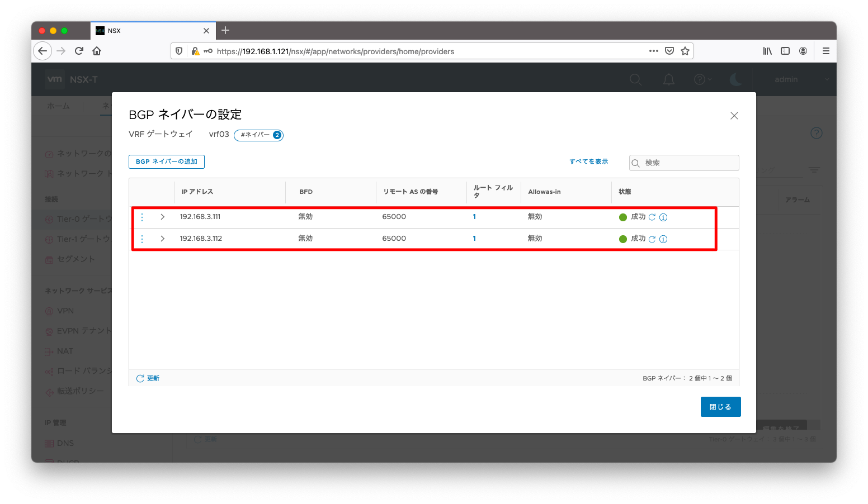Bookmark this page with star icon
The image size is (868, 504).
click(685, 51)
